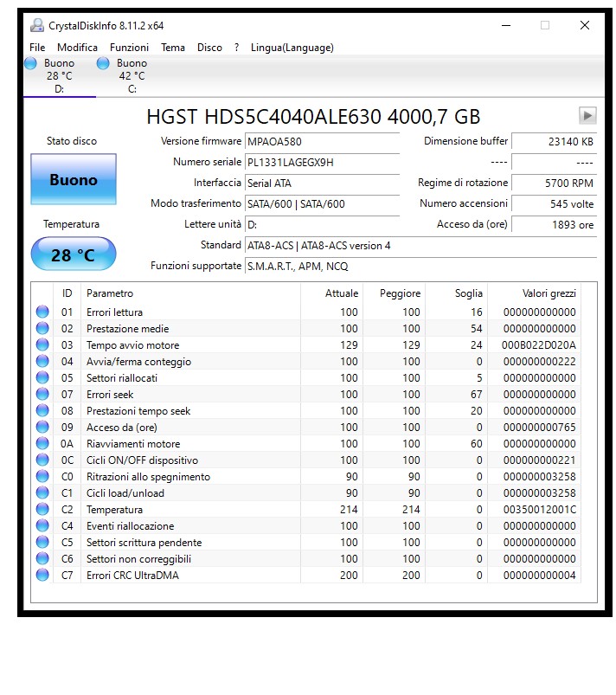The image size is (616, 695).
Task: Click status orb for Avvia/ferma conteggio
Action: point(42,361)
